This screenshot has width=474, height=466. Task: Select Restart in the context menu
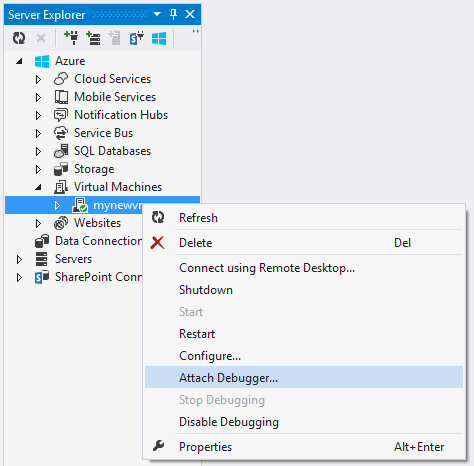click(x=304, y=334)
